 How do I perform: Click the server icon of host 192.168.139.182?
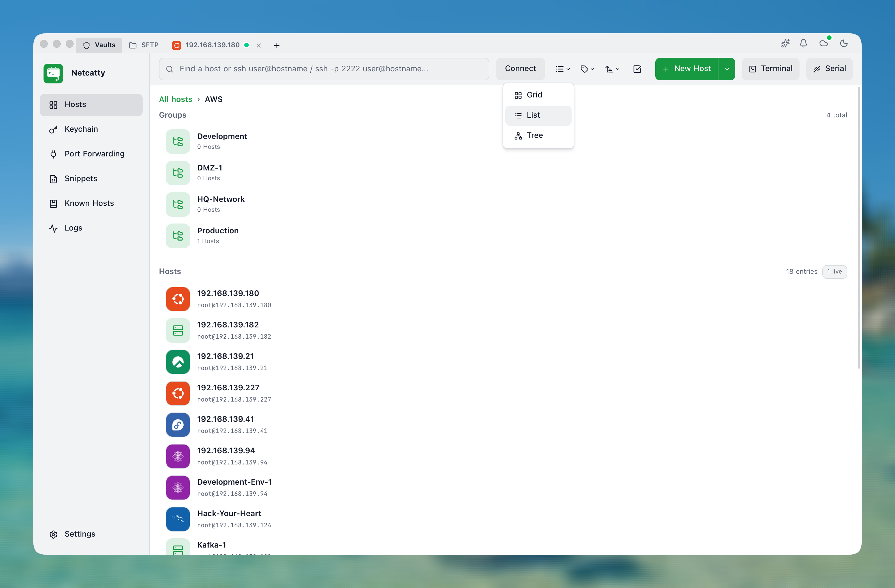click(178, 330)
